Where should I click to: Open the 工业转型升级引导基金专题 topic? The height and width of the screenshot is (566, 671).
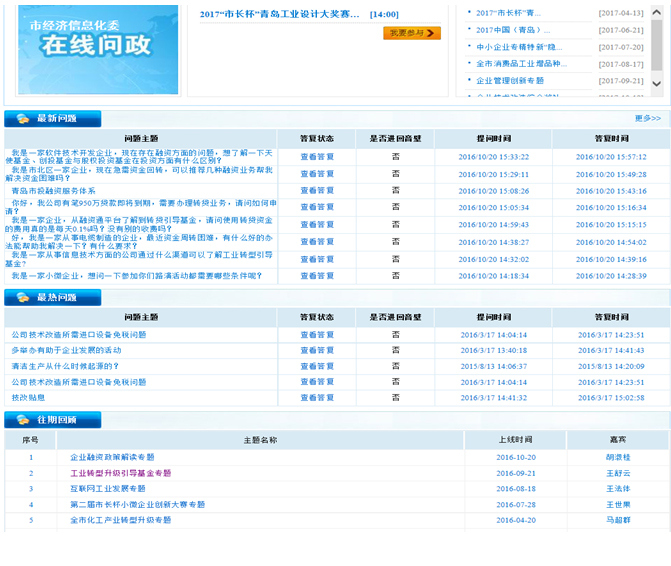click(120, 473)
